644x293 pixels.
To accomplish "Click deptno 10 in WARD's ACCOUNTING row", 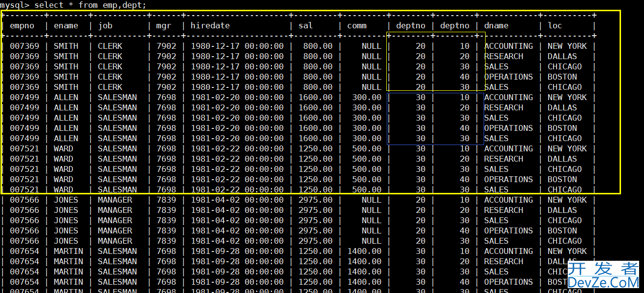I will 465,148.
